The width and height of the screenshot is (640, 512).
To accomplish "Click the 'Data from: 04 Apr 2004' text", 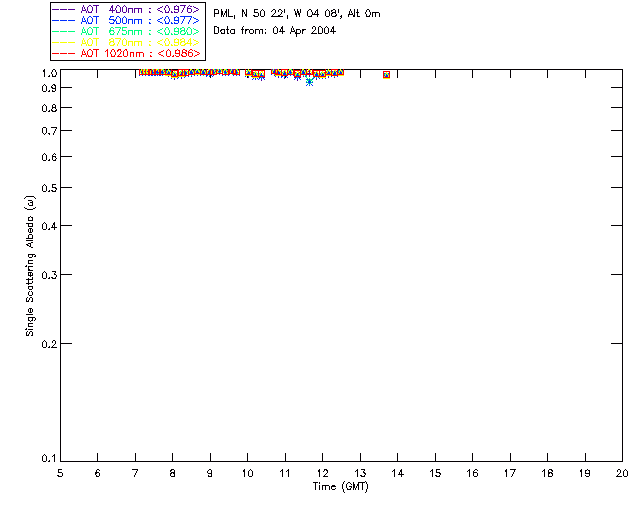I will click(x=274, y=31).
